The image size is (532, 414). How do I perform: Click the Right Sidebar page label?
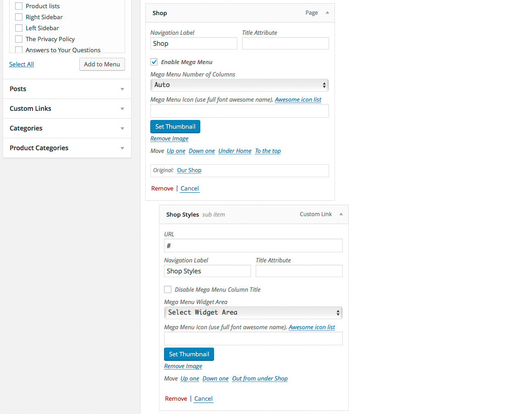[x=44, y=17]
